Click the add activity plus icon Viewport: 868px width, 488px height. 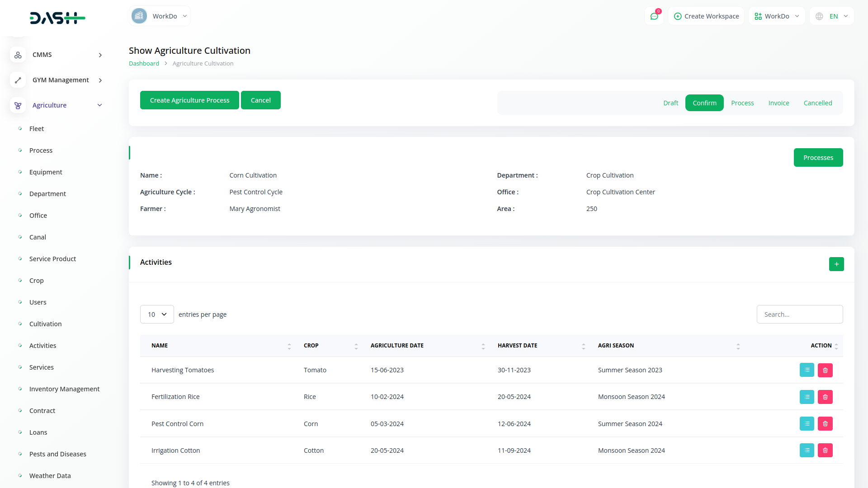tap(836, 264)
